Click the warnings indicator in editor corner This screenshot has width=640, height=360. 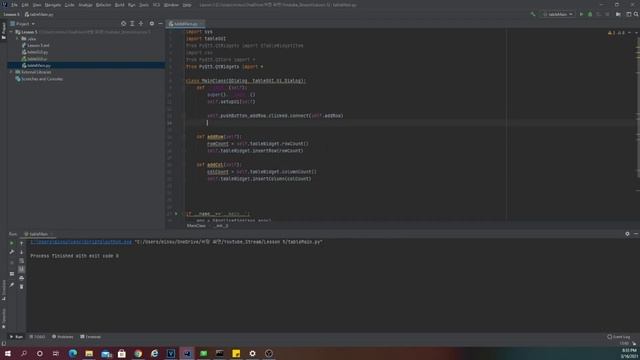(616, 33)
